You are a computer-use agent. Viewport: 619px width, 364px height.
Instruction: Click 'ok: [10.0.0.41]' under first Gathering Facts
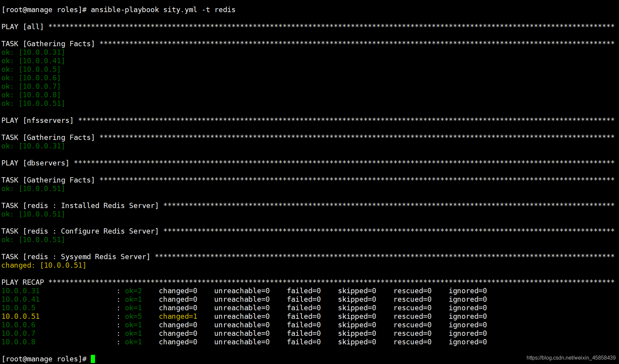click(33, 61)
